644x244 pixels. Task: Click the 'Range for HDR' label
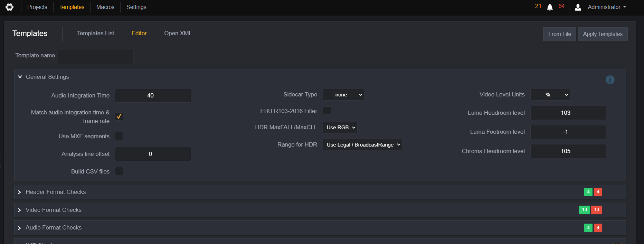point(297,144)
